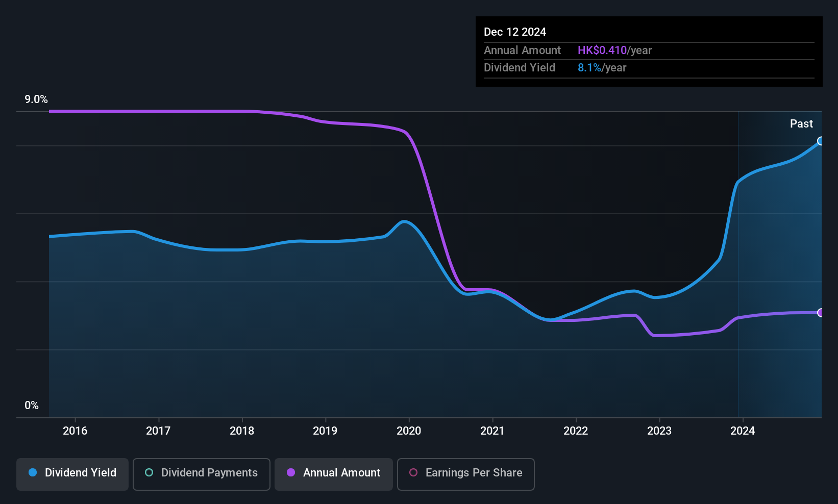Click the 2018 year axis label
Viewport: 838px width, 504px height.
click(242, 431)
